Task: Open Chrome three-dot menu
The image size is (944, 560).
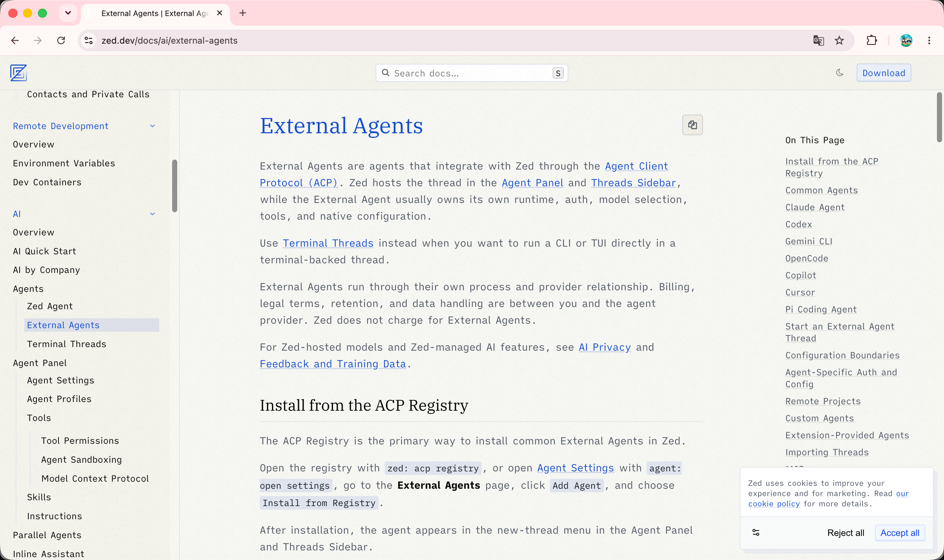Action: 929,40
